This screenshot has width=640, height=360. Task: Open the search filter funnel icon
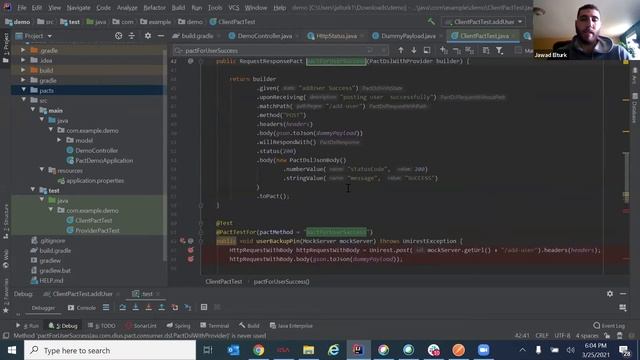tap(499, 50)
